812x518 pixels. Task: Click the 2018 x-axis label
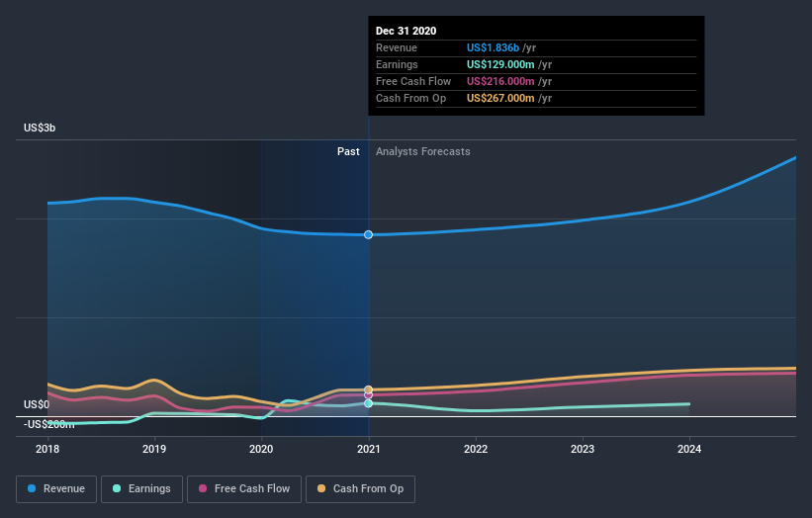pos(47,449)
